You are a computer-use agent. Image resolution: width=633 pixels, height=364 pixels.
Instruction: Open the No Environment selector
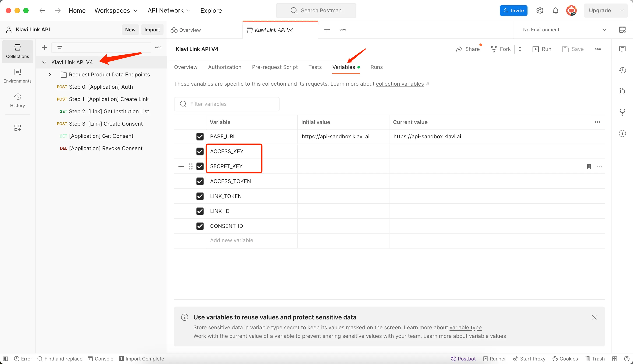564,30
